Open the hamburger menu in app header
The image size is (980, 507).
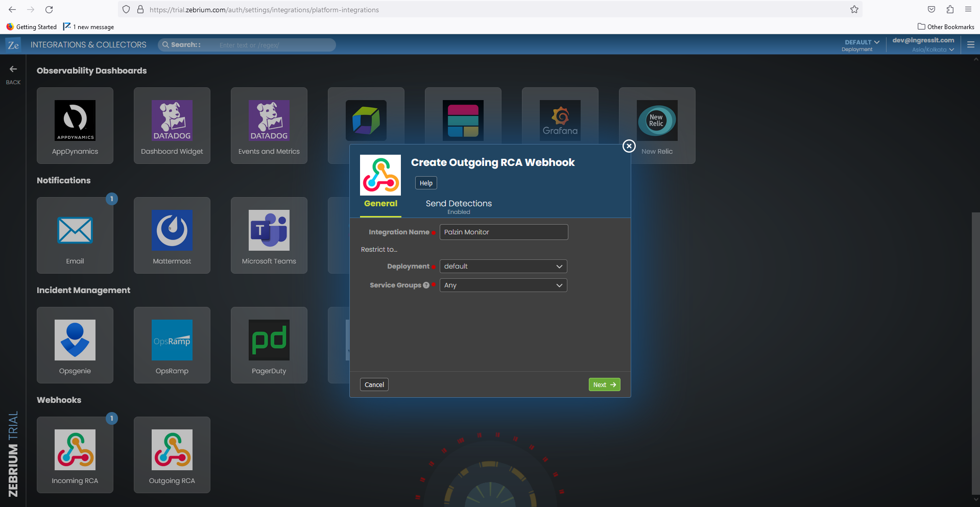pyautogui.click(x=971, y=45)
